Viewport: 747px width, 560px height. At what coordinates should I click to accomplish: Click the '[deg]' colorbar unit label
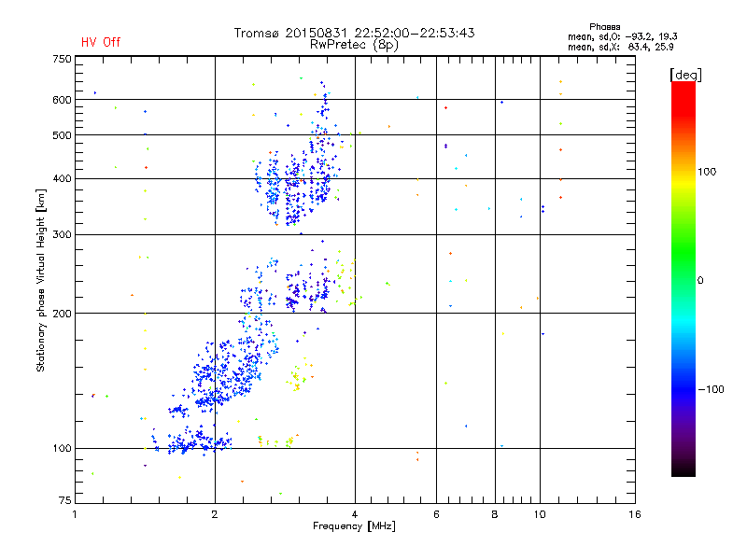(685, 75)
